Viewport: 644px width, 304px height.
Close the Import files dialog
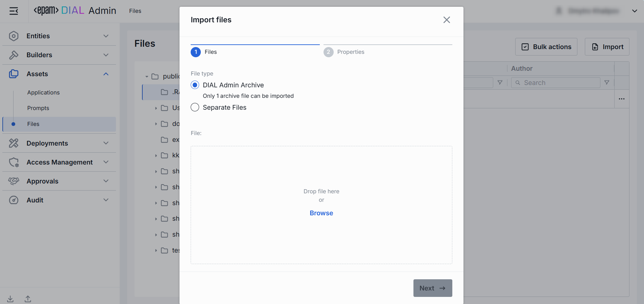447,20
